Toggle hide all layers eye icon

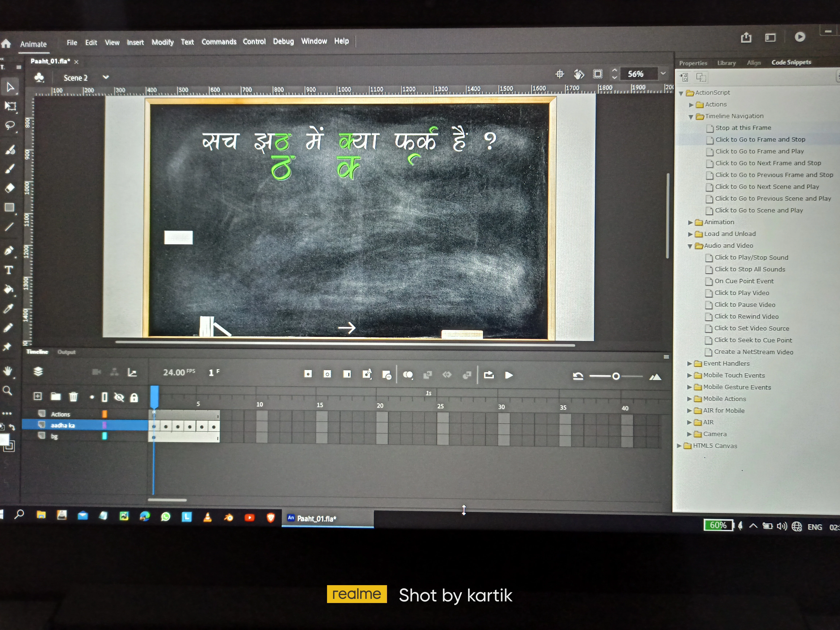(119, 397)
